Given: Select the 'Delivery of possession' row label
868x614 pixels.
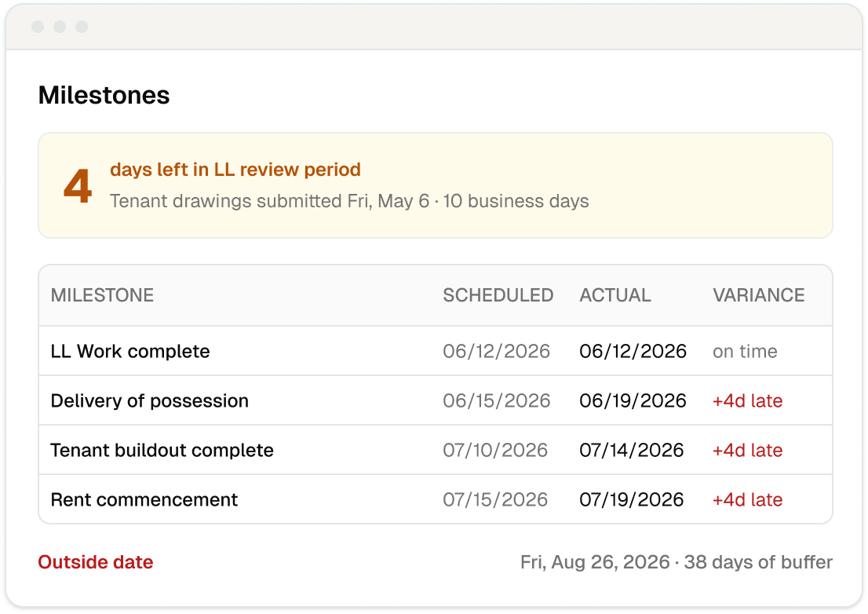Looking at the screenshot, I should 149,400.
